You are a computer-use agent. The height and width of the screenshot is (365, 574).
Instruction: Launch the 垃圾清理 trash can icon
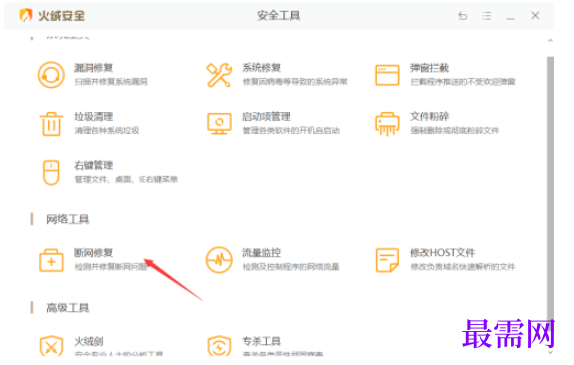click(51, 124)
